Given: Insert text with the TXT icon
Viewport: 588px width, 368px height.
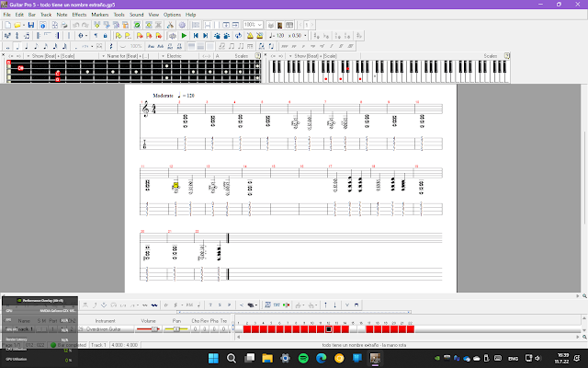Looking at the screenshot, I should coord(277,305).
